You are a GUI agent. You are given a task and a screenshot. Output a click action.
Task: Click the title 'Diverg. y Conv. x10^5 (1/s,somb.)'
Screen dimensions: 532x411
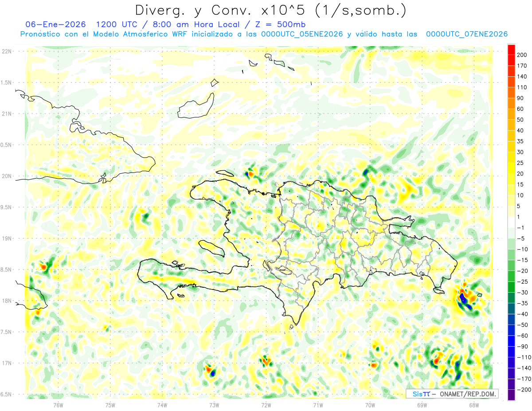point(270,10)
